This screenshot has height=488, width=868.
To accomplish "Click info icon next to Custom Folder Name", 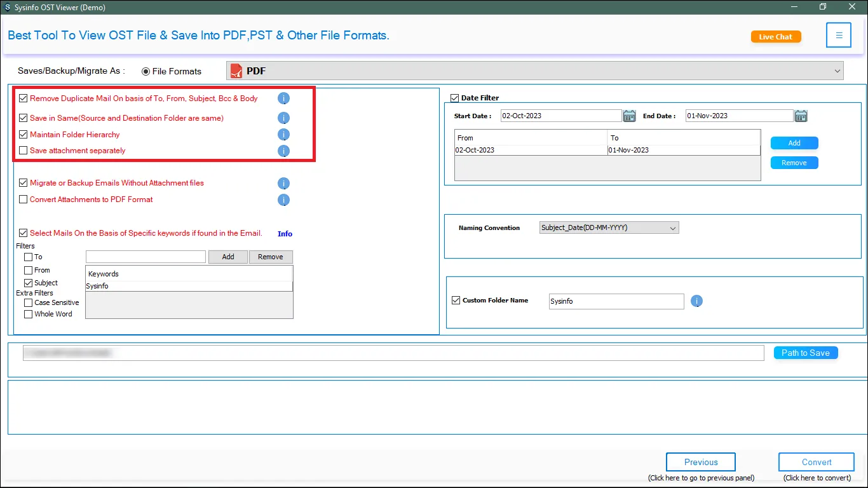I will 696,301.
